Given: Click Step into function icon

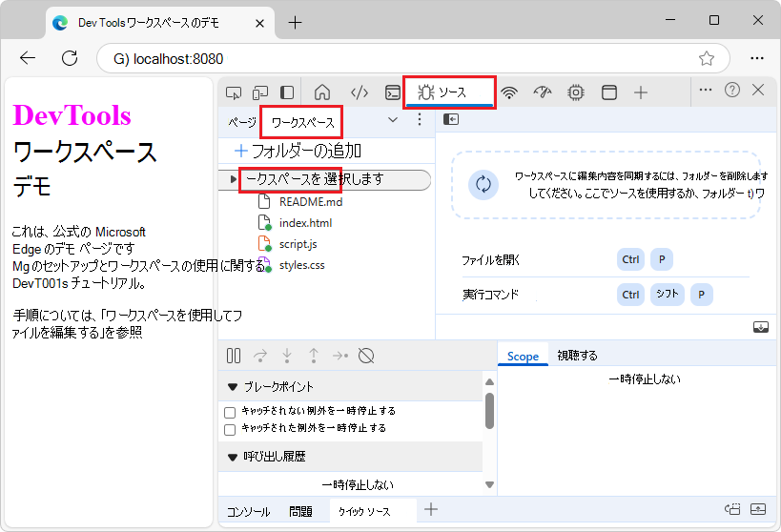Looking at the screenshot, I should pyautogui.click(x=287, y=356).
